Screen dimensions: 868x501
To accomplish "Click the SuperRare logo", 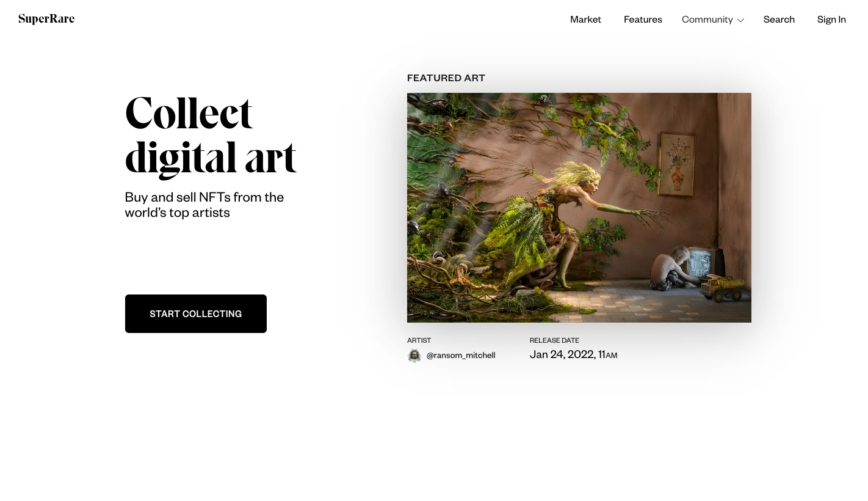I will [46, 19].
